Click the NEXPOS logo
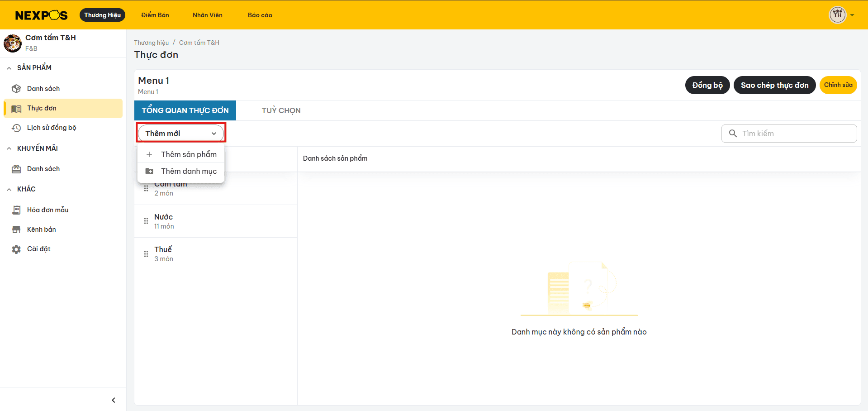This screenshot has height=411, width=868. [x=41, y=15]
